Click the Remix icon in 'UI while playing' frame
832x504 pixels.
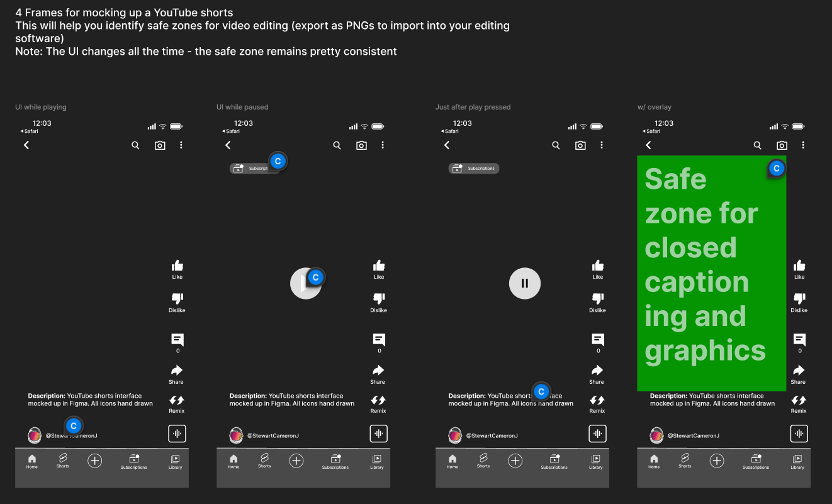pyautogui.click(x=177, y=400)
